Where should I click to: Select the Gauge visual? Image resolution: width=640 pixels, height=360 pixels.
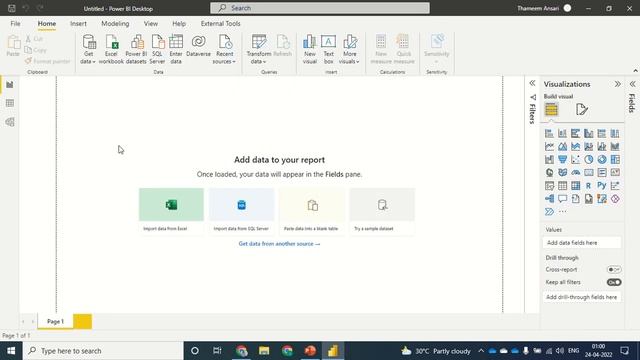[576, 173]
